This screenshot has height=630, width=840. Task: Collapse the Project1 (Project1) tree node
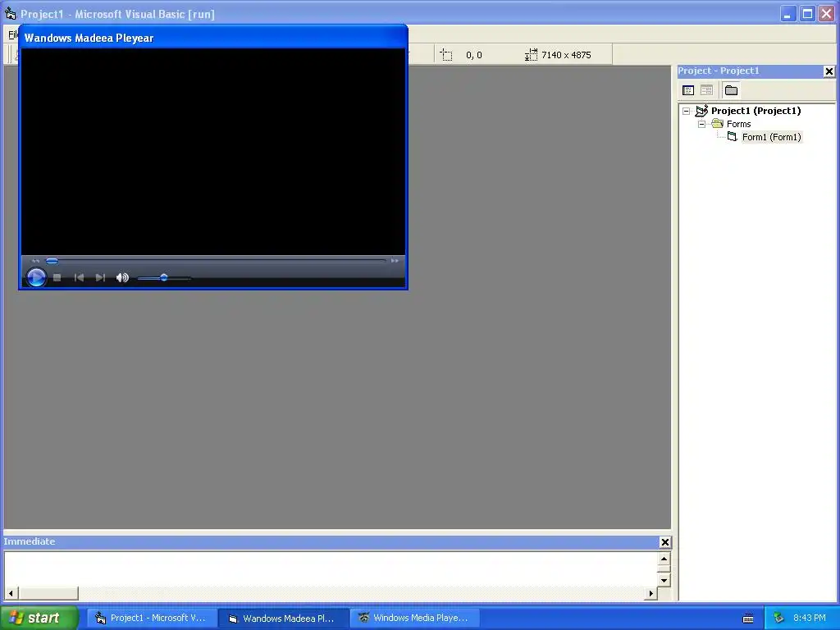tap(687, 112)
